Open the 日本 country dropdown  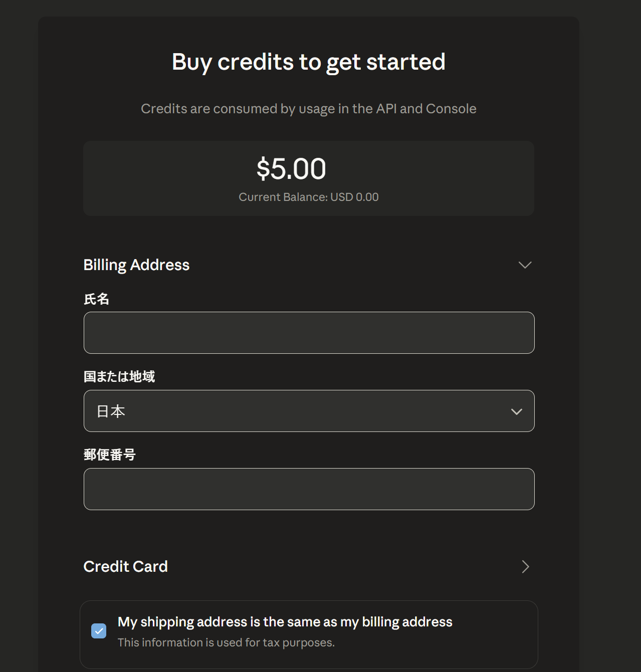309,411
